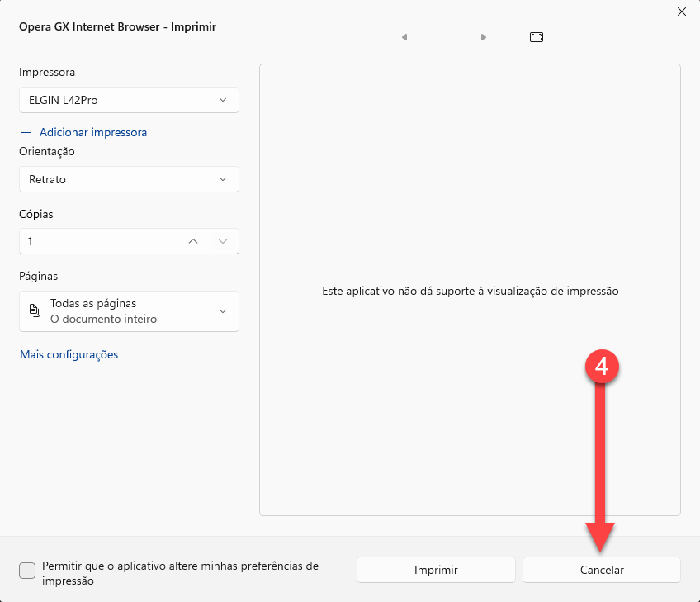Close the print dialog with X
The image size is (700, 602).
tap(681, 12)
